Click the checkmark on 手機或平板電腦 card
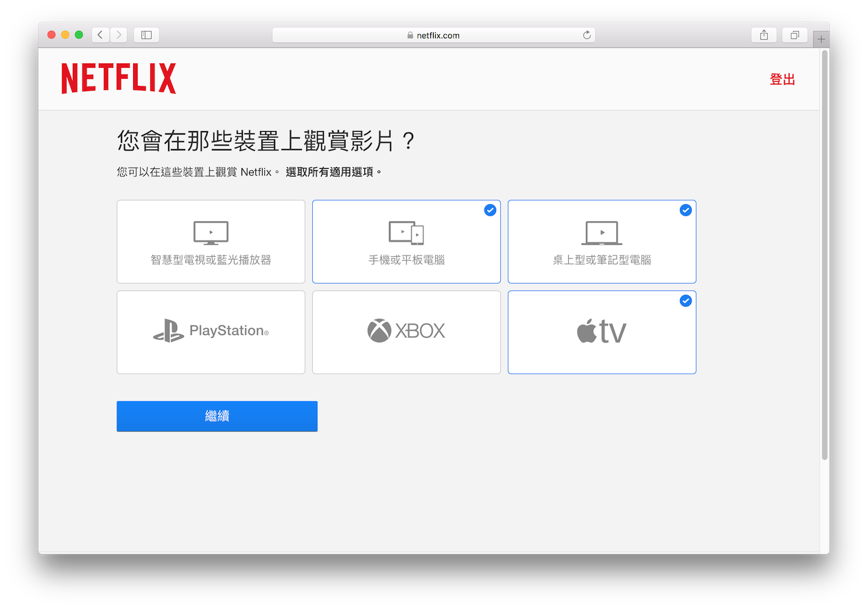The width and height of the screenshot is (868, 609). (x=490, y=210)
